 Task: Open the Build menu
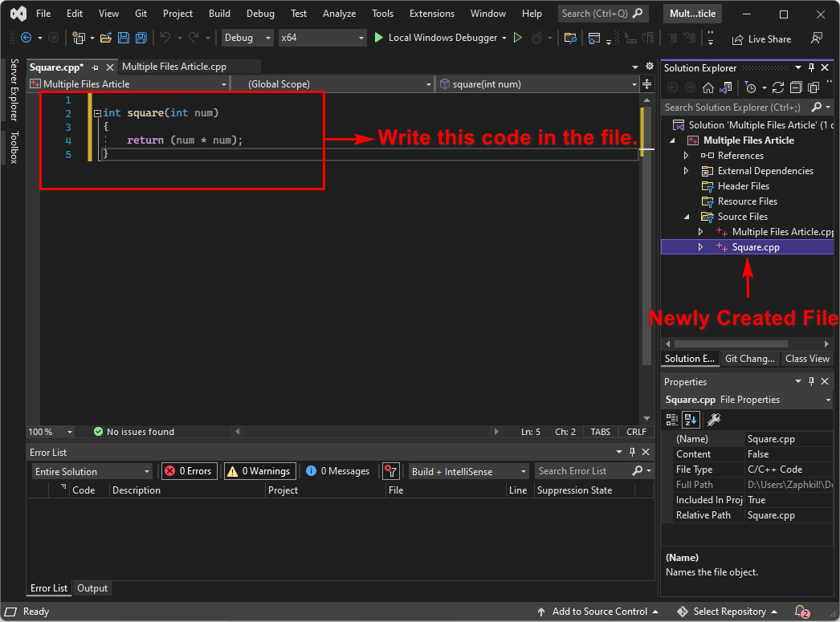(x=219, y=13)
